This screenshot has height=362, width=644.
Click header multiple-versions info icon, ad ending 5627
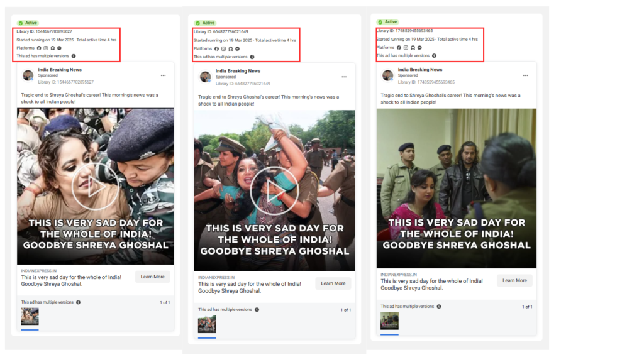(x=74, y=56)
